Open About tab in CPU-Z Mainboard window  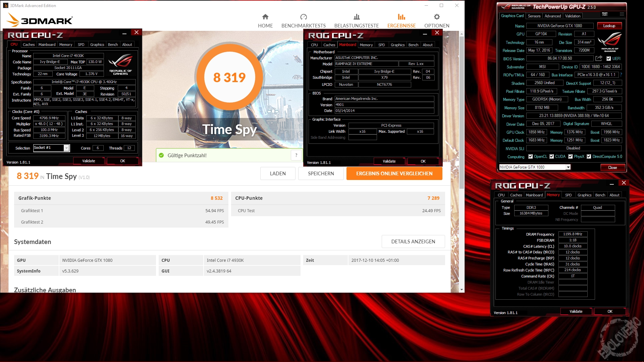[x=428, y=45]
